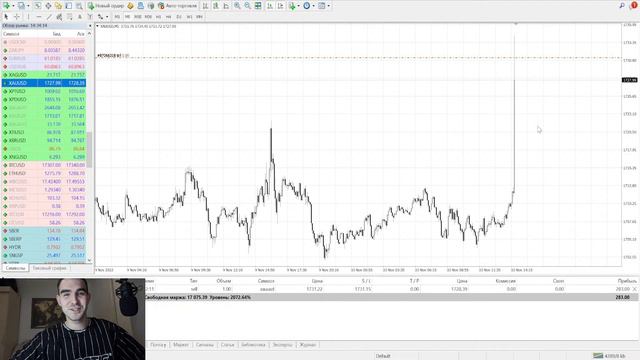Open the Strategy Tester icon
The height and width of the screenshot is (360, 640).
[79, 6]
